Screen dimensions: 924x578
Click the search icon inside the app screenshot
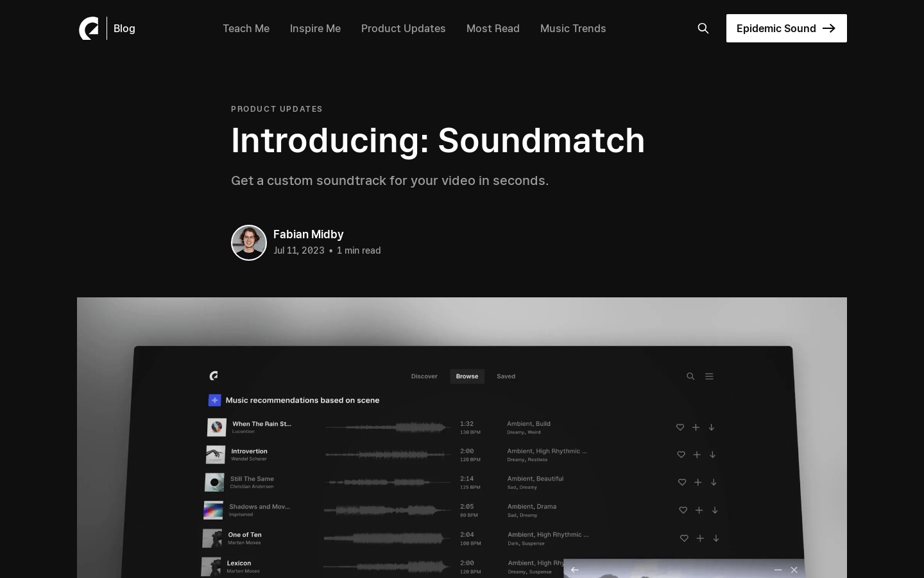[690, 376]
